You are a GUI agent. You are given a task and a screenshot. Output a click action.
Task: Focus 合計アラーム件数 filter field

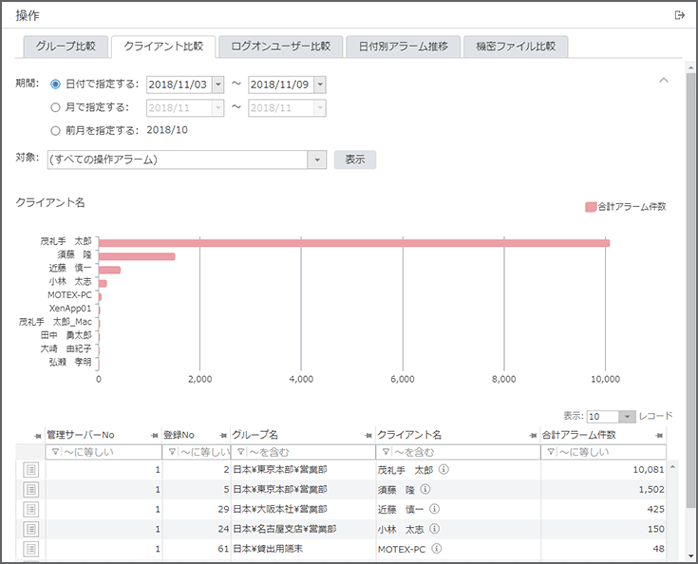604,452
